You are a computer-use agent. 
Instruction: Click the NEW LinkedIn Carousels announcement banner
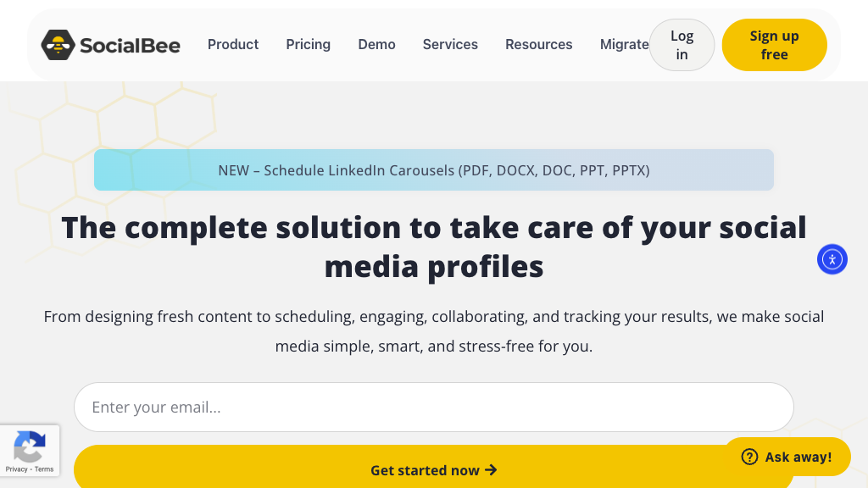(434, 169)
